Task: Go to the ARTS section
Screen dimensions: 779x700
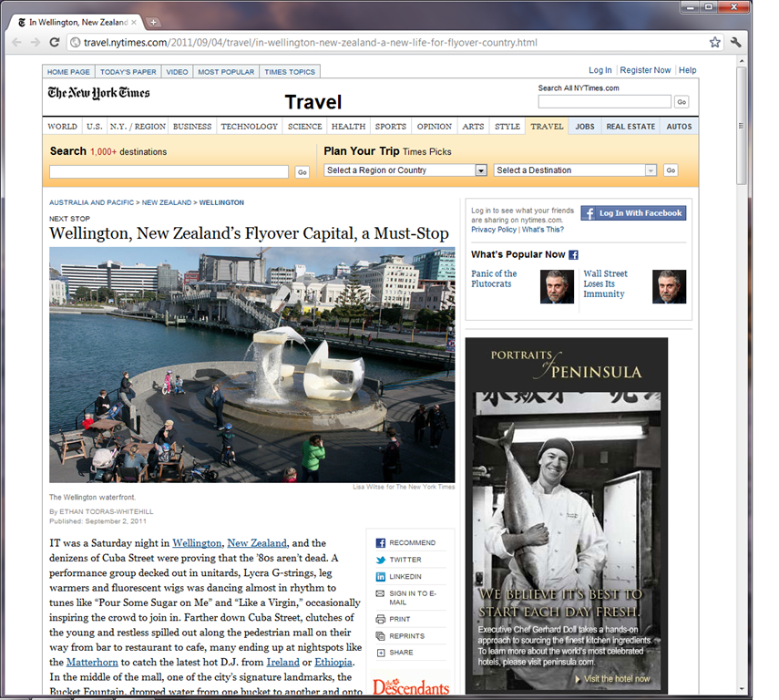Action: 473,127
